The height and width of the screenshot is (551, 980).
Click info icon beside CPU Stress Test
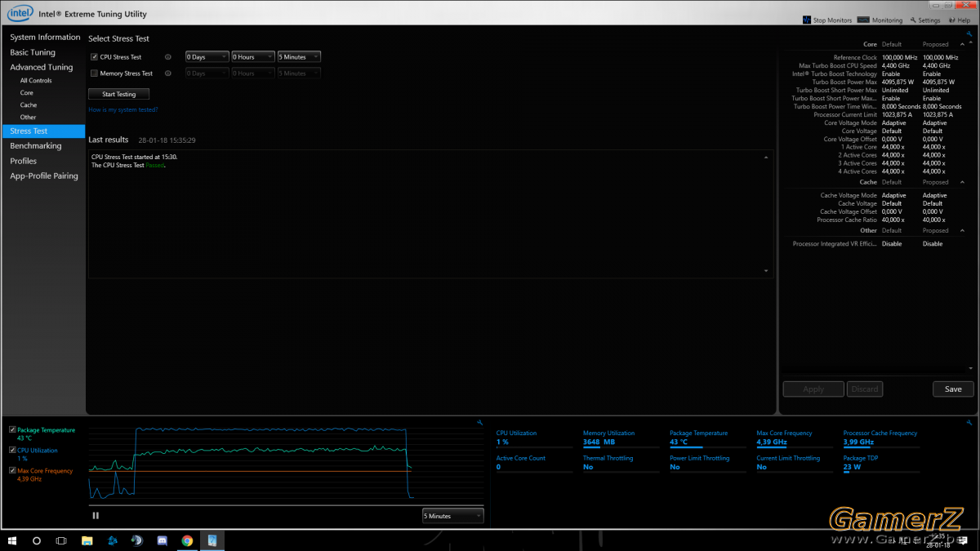[168, 57]
